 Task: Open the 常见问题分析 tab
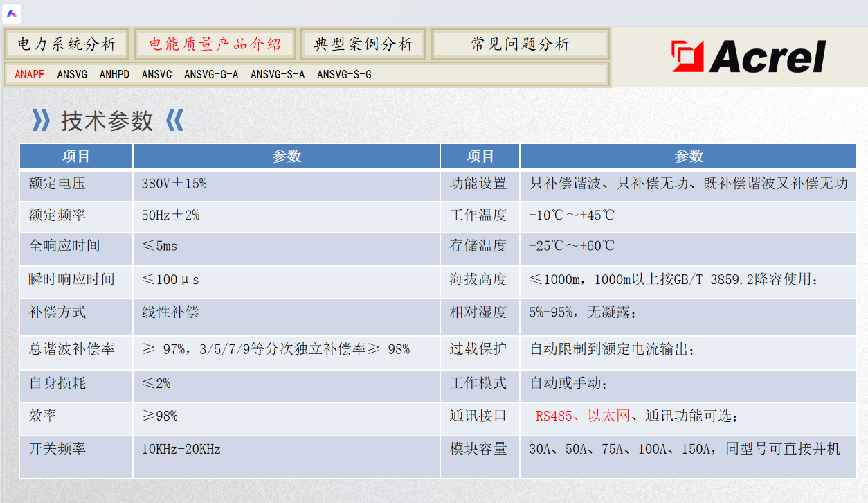(520, 44)
